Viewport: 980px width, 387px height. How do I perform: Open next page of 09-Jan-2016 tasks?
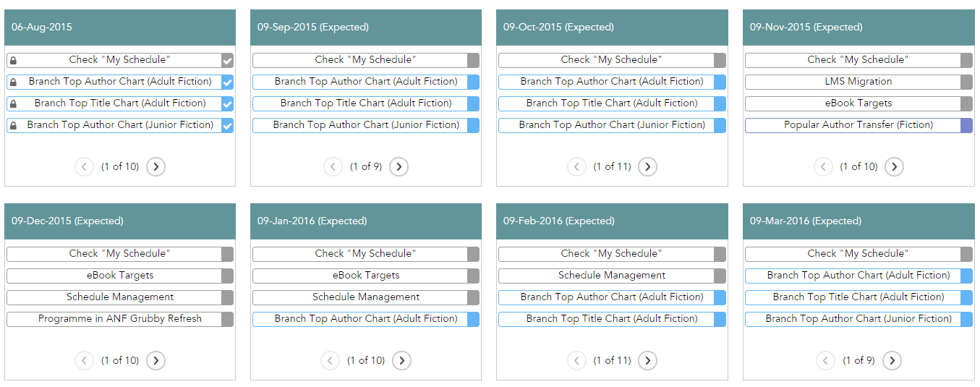click(401, 361)
